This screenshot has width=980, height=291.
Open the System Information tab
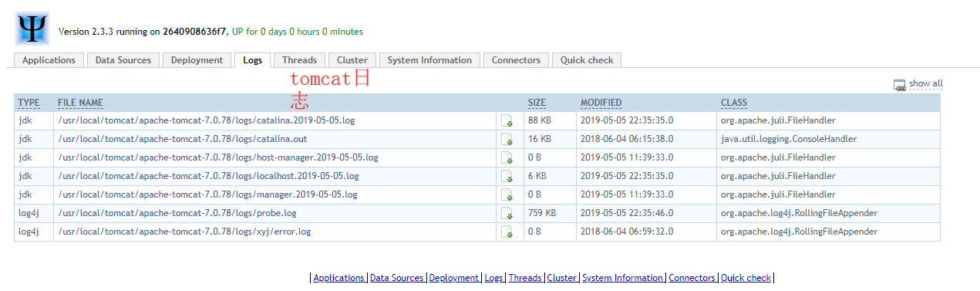pos(429,60)
